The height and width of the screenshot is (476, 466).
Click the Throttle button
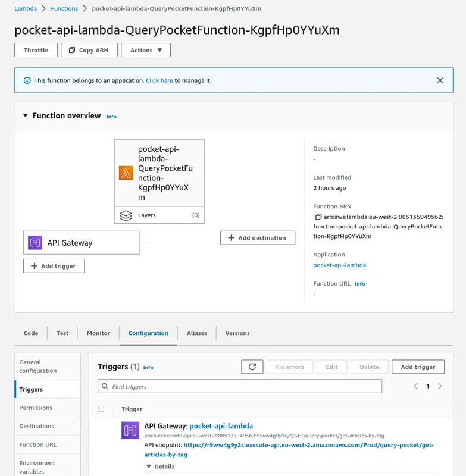click(x=36, y=50)
